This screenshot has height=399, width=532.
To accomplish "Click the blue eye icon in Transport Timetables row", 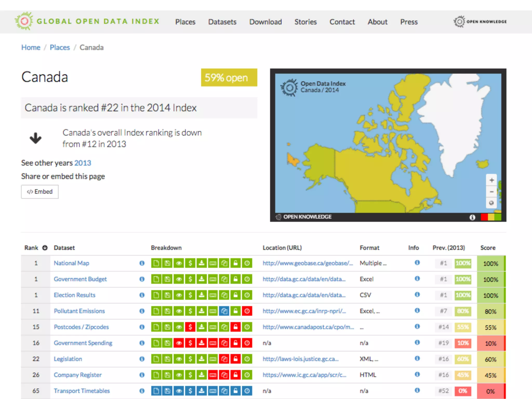I will pos(179,391).
